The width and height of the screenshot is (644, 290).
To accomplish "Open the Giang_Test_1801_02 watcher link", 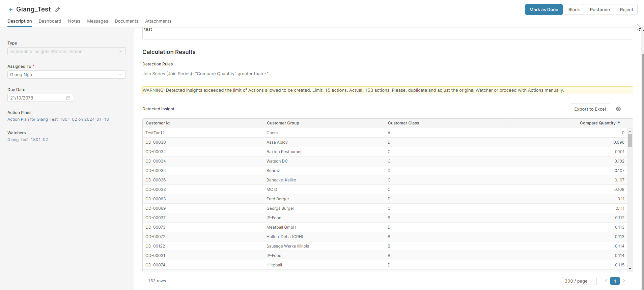I will coord(28,140).
